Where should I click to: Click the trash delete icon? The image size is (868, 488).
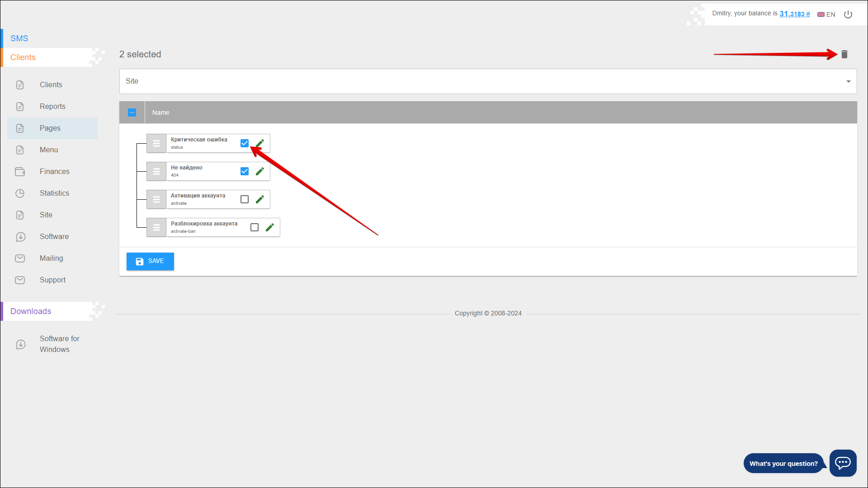point(844,54)
